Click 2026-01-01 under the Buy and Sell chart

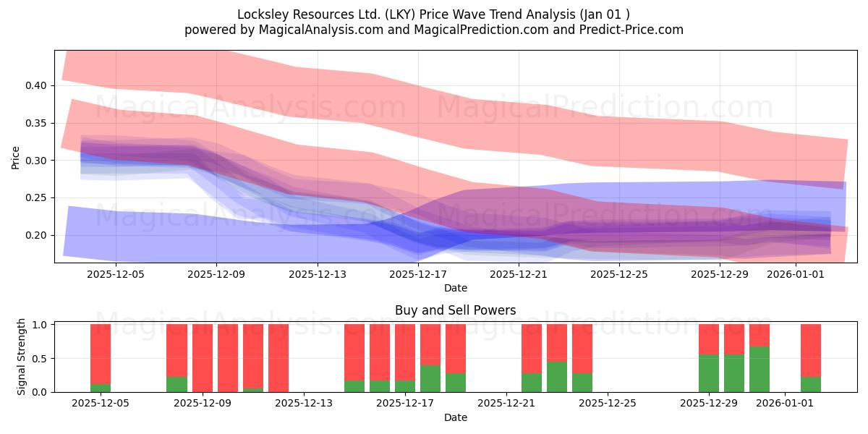785,404
